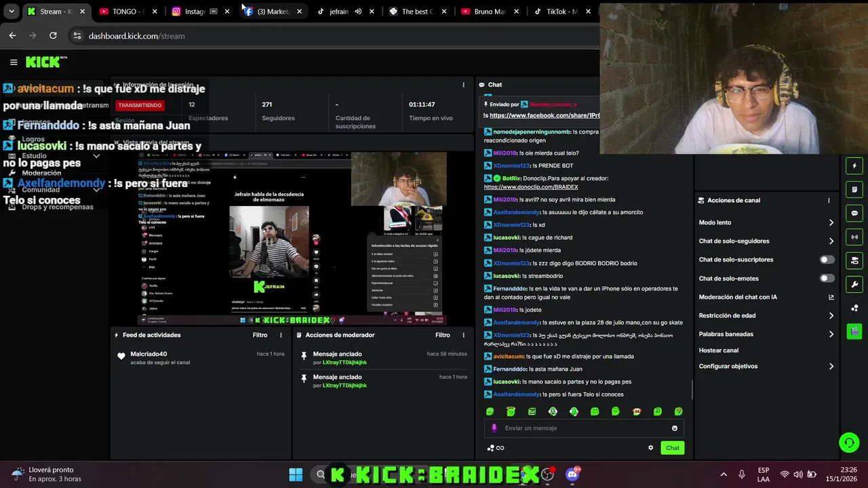Select the broadcast signal sidebar icon
This screenshot has height=488, width=868.
[854, 237]
